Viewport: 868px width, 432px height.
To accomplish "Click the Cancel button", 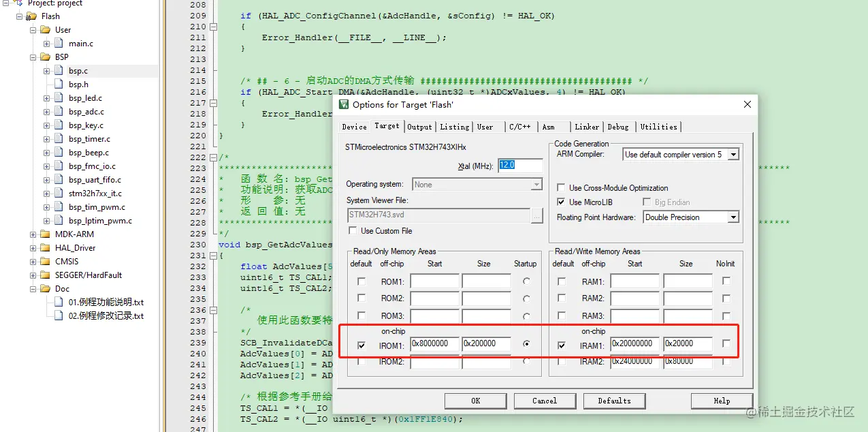I will coord(544,401).
